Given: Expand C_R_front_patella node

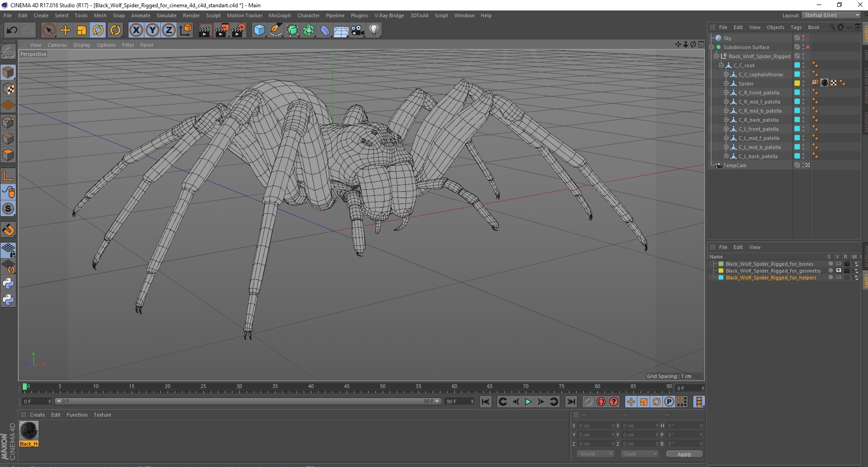Looking at the screenshot, I should pos(726,93).
